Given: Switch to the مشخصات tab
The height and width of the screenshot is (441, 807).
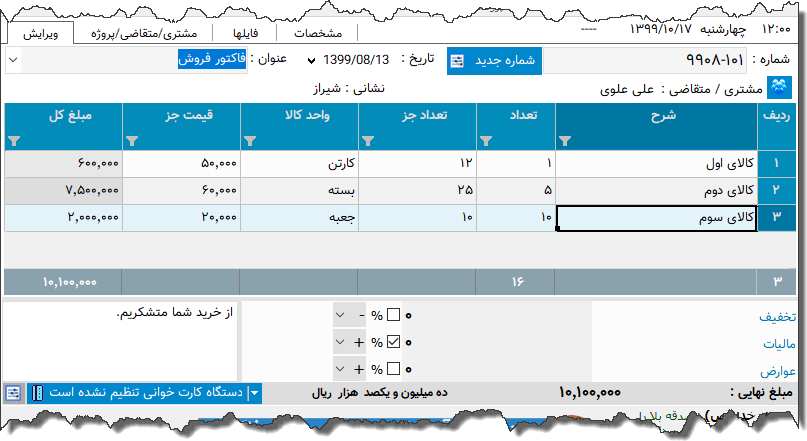Looking at the screenshot, I should click(318, 34).
